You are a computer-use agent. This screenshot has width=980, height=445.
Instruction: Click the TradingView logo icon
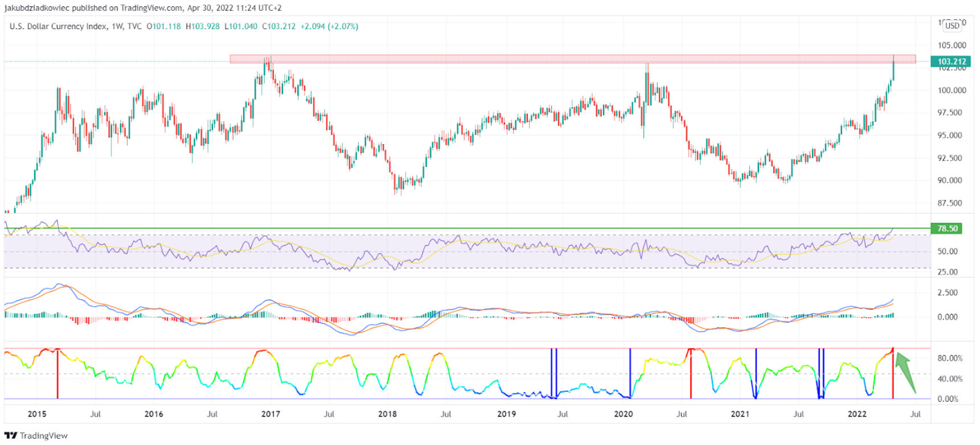11,436
